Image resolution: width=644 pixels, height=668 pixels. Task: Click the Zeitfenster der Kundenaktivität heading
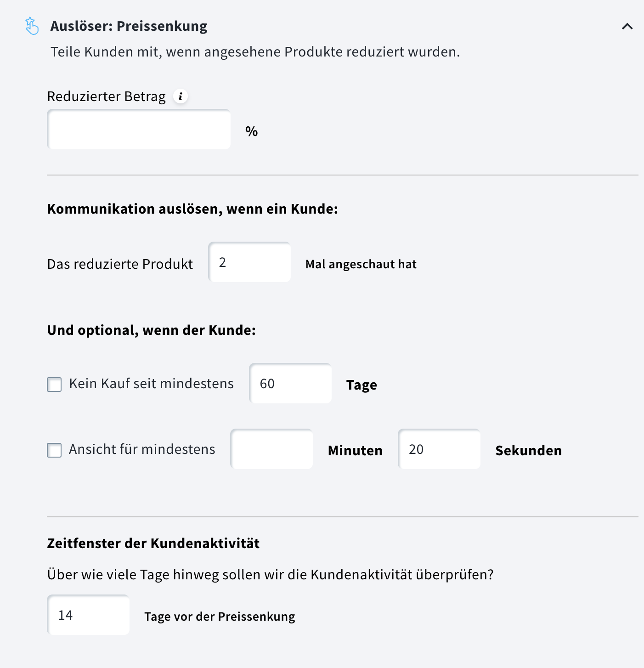153,543
